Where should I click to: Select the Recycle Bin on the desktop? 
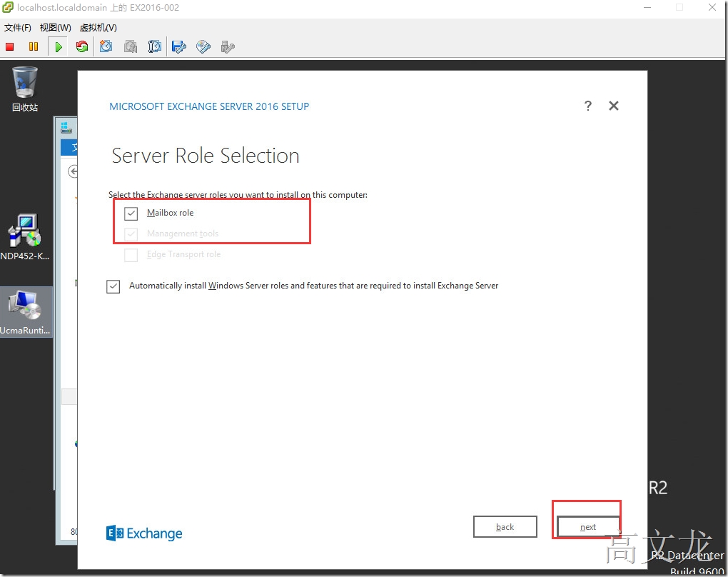tap(24, 89)
